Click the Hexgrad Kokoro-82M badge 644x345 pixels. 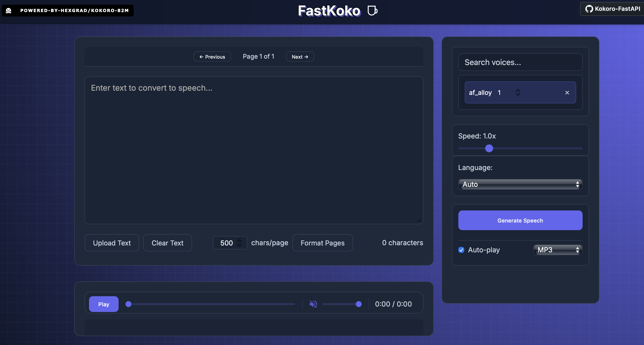[x=68, y=11]
